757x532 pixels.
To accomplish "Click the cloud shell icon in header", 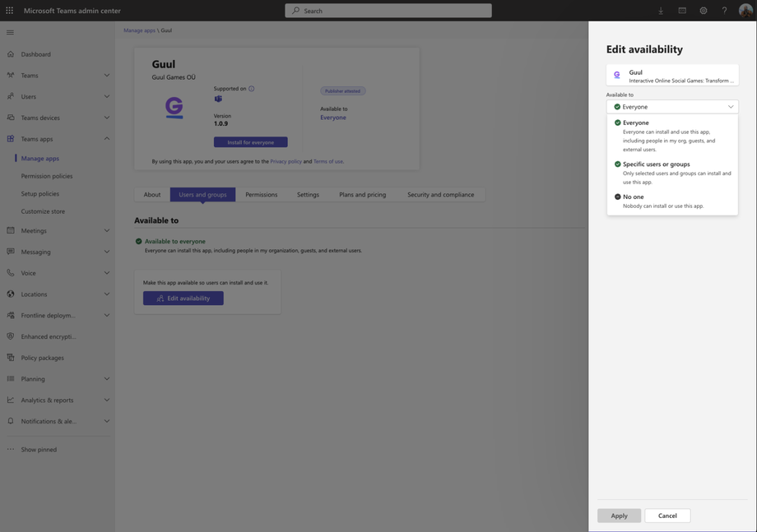I will click(682, 11).
